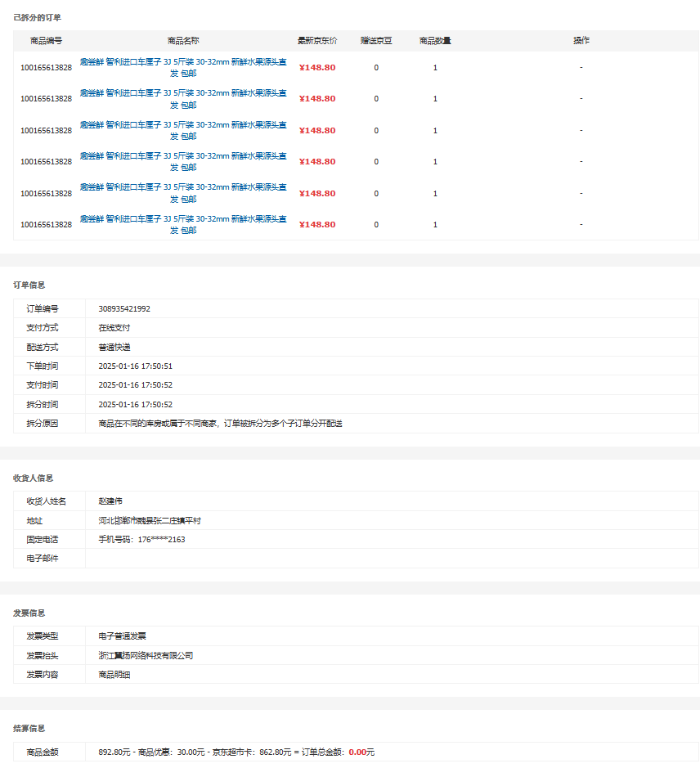
Task: Click the 2025-01-16 17:50:51 order time
Action: (135, 366)
